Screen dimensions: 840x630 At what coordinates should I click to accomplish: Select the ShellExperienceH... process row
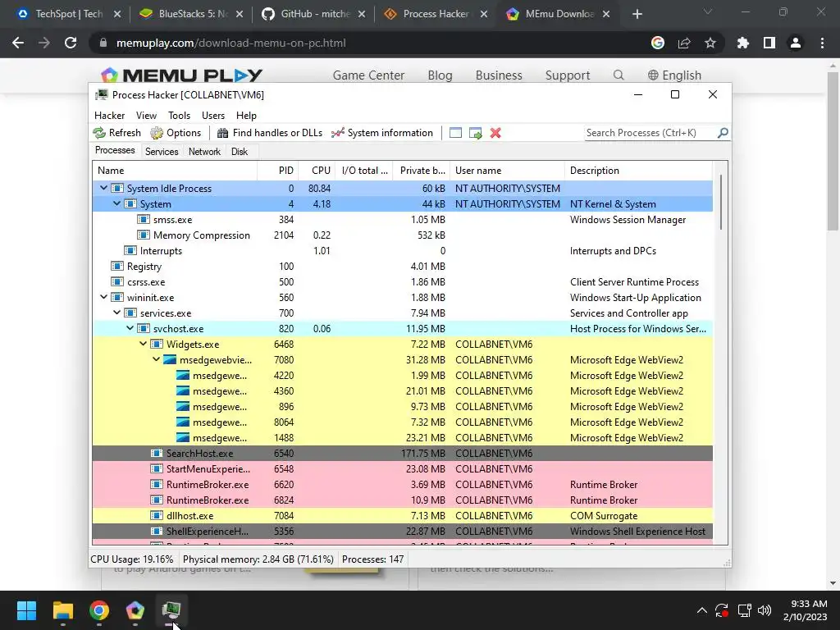tap(402, 531)
